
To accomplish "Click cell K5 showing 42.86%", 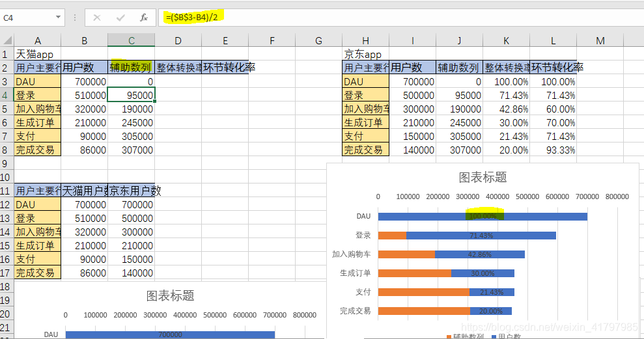I will tap(507, 109).
